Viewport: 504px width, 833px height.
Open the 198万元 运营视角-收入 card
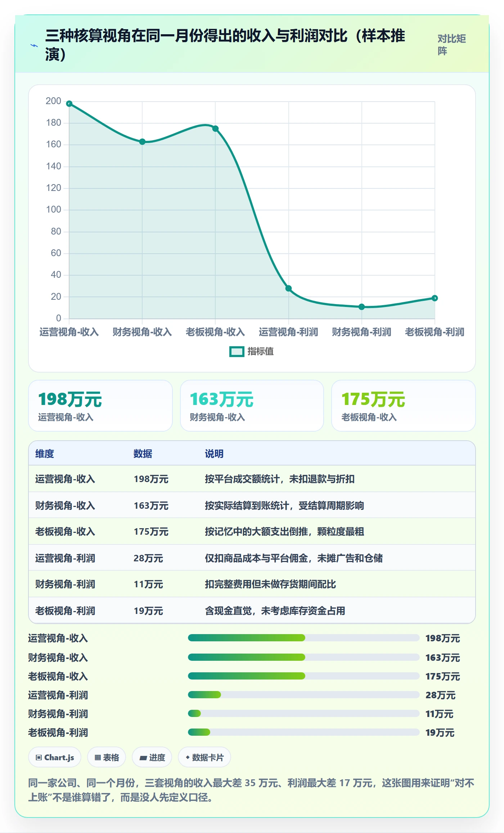pos(100,406)
